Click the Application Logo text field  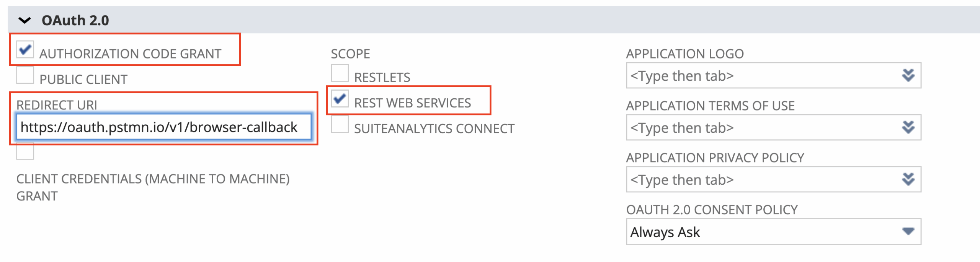click(762, 76)
